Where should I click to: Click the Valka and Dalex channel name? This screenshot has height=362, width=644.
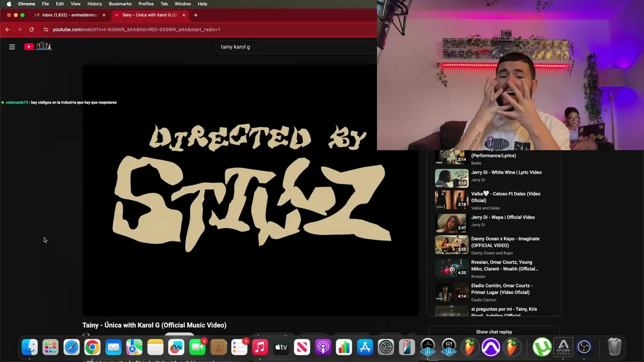(x=485, y=208)
